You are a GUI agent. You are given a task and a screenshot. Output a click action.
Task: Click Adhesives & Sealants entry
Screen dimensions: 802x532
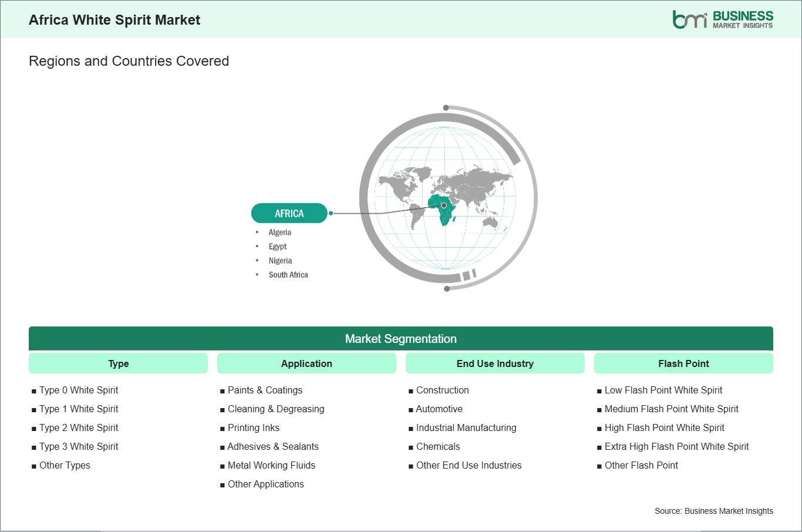(x=273, y=446)
